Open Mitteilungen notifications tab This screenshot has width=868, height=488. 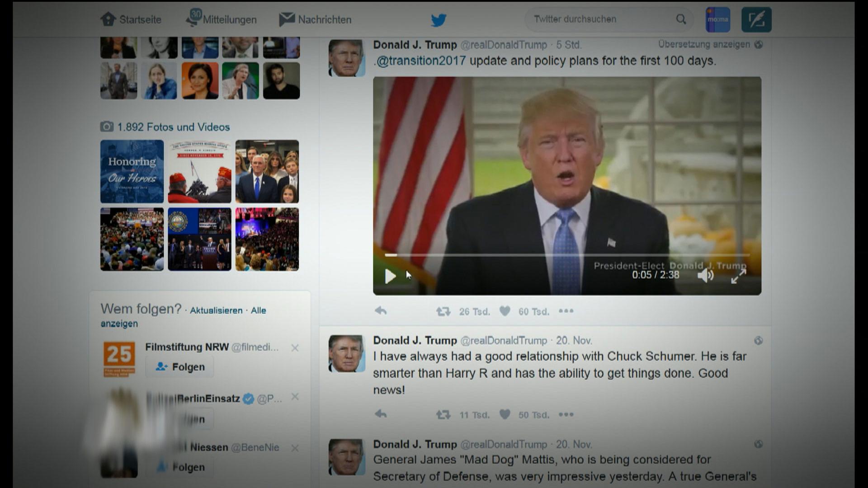click(x=221, y=19)
